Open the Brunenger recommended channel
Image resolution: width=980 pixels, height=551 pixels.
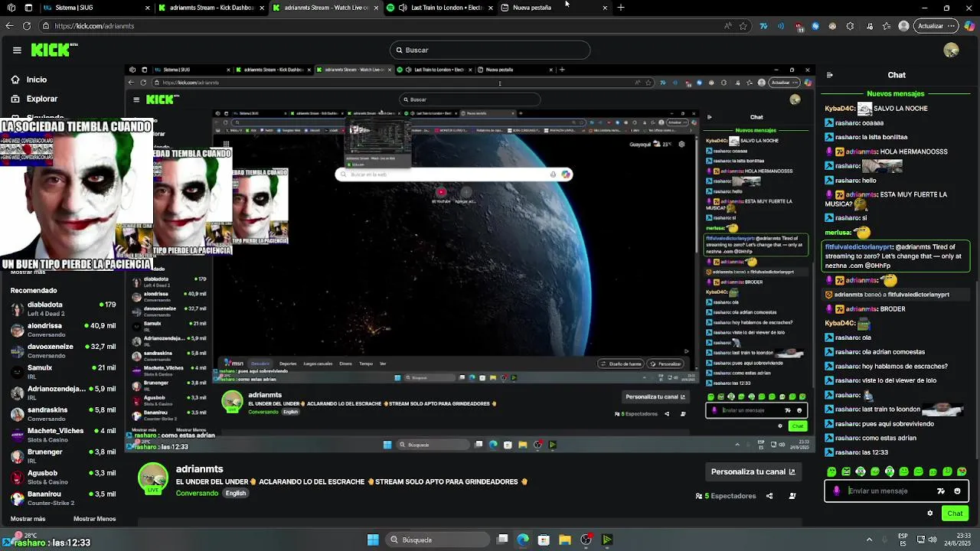point(63,456)
